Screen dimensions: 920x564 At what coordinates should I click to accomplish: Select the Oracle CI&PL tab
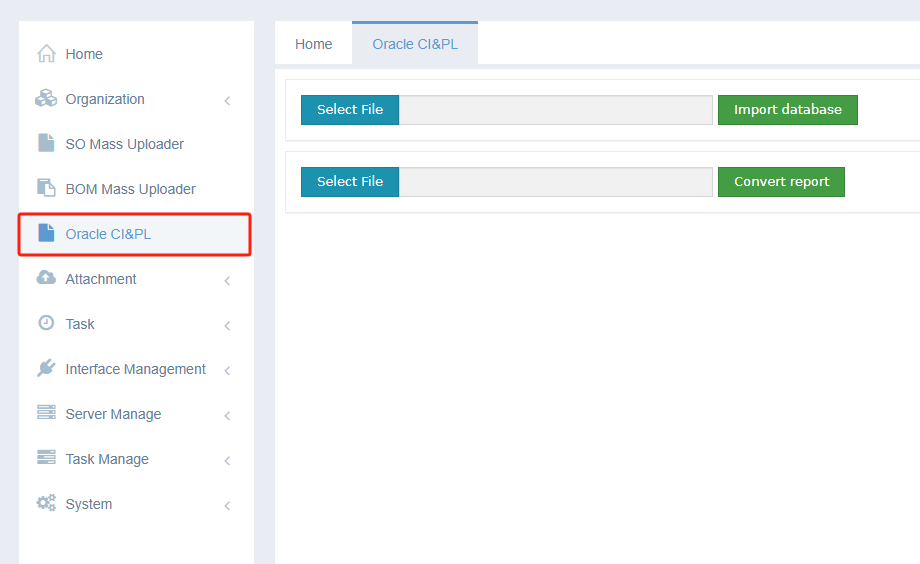(415, 44)
